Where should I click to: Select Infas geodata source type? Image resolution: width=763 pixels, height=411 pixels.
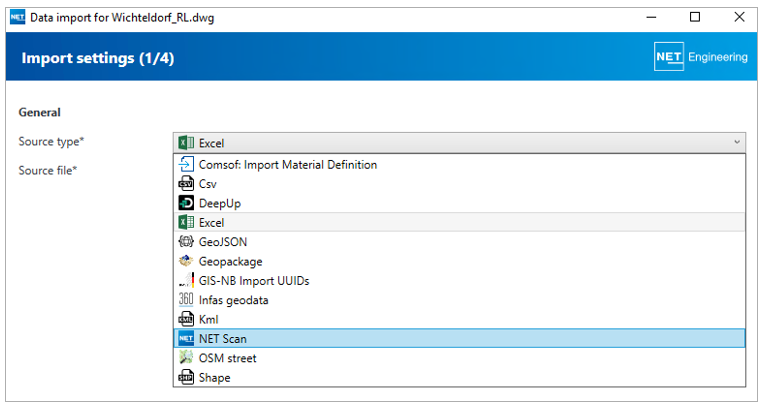pyautogui.click(x=459, y=300)
